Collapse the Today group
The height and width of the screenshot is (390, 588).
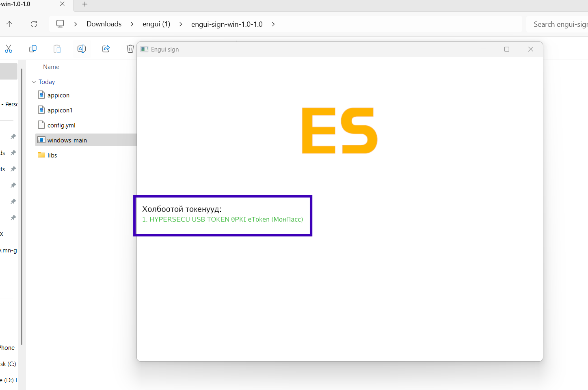click(34, 82)
